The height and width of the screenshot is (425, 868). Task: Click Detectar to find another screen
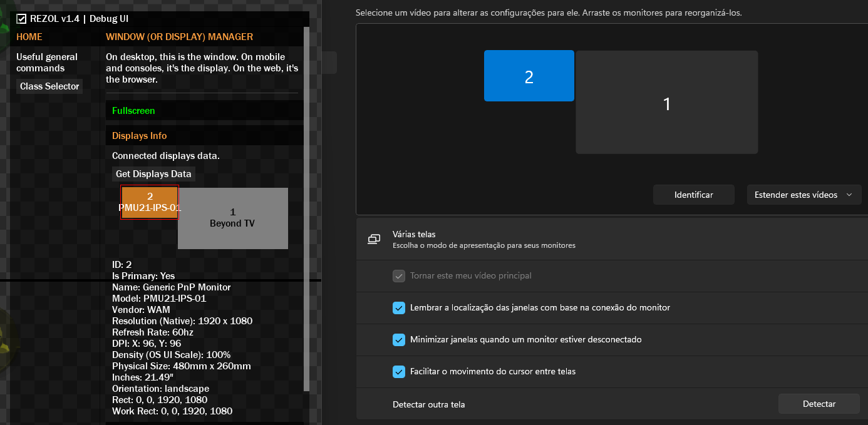pos(819,404)
